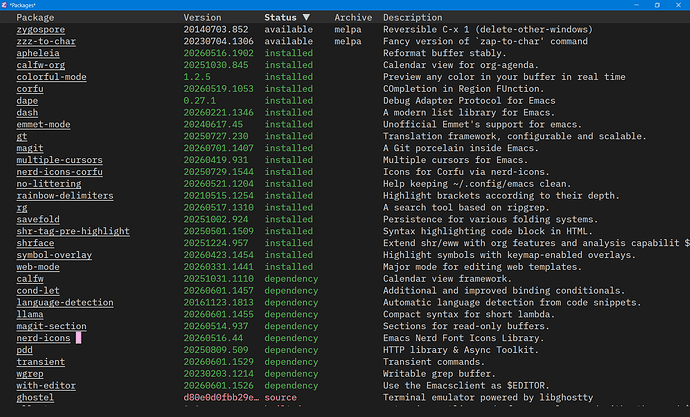Image resolution: width=690 pixels, height=417 pixels.
Task: Click the Status sort arrow indicator
Action: (307, 18)
